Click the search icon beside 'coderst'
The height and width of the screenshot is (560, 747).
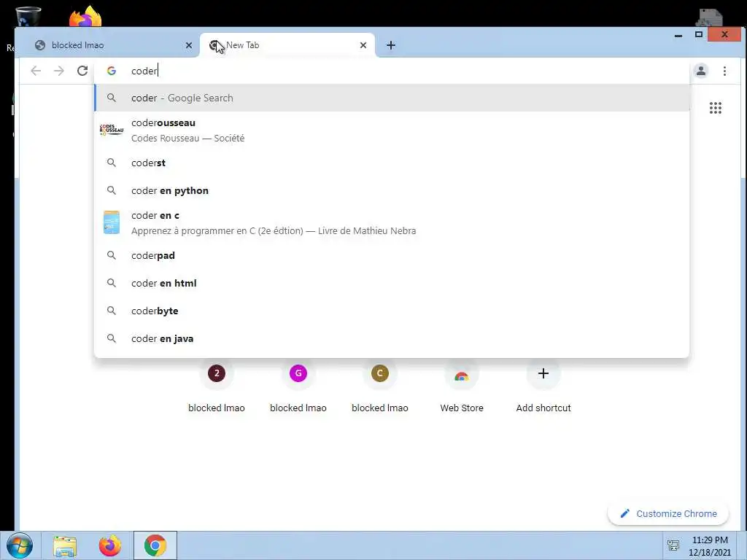112,163
